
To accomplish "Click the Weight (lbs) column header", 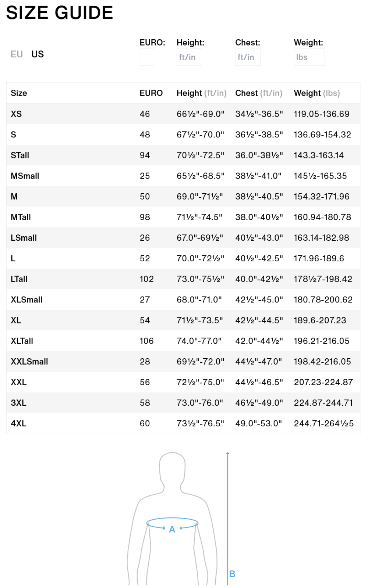I will tap(316, 93).
